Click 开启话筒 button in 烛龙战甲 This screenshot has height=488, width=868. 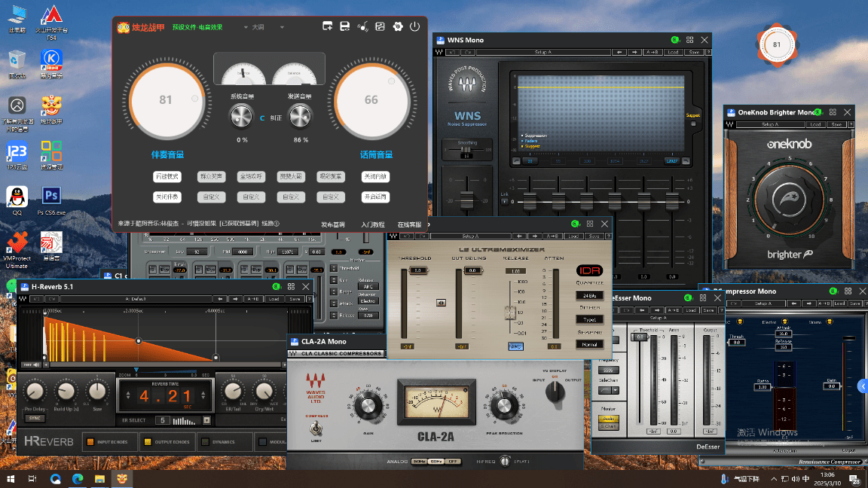click(x=375, y=197)
